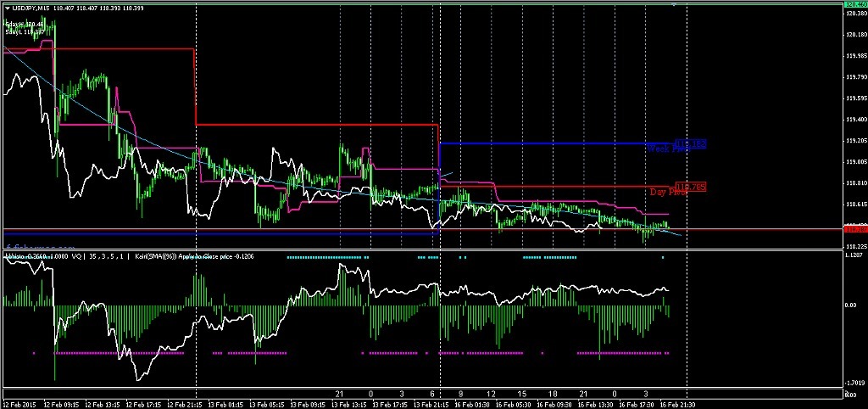Select the red 118.785 price tag
Viewport: 868px width, 409px height.
tap(690, 187)
